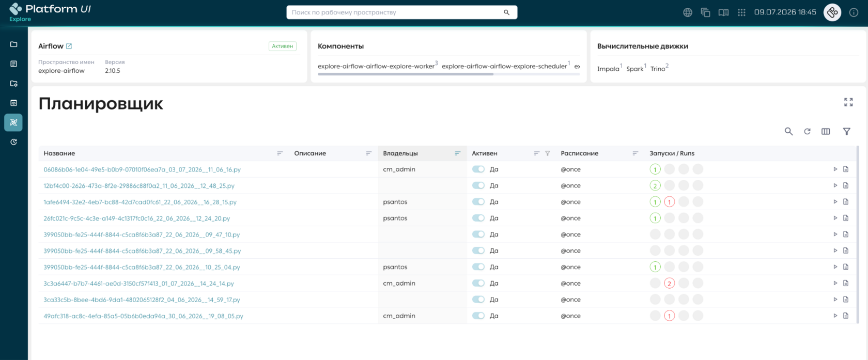The image size is (868, 360).
Task: Open the column settings icon
Action: point(826,131)
